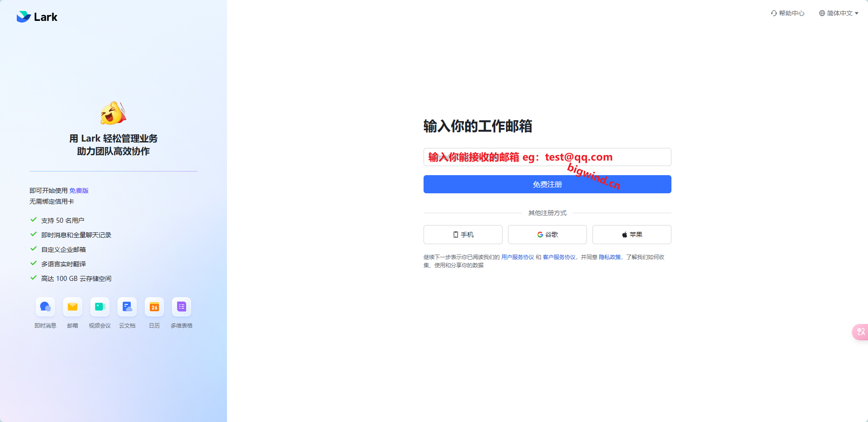Click the globe language icon

click(x=822, y=13)
